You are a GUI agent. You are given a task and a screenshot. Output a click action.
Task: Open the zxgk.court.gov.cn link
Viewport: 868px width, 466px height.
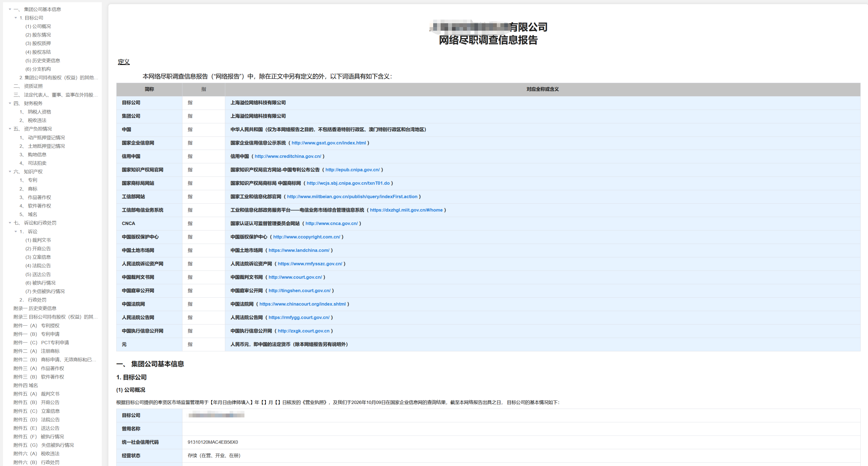point(304,331)
